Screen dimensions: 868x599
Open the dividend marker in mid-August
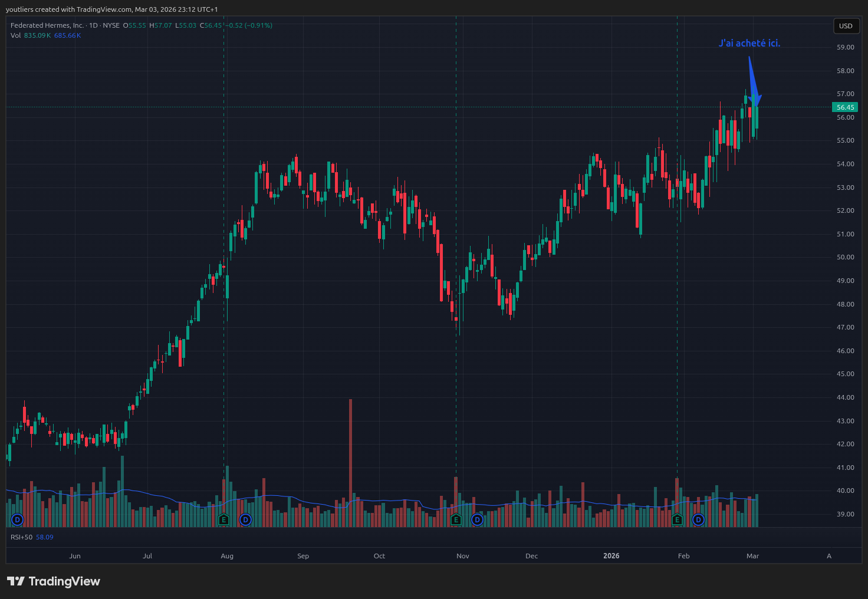click(x=245, y=519)
